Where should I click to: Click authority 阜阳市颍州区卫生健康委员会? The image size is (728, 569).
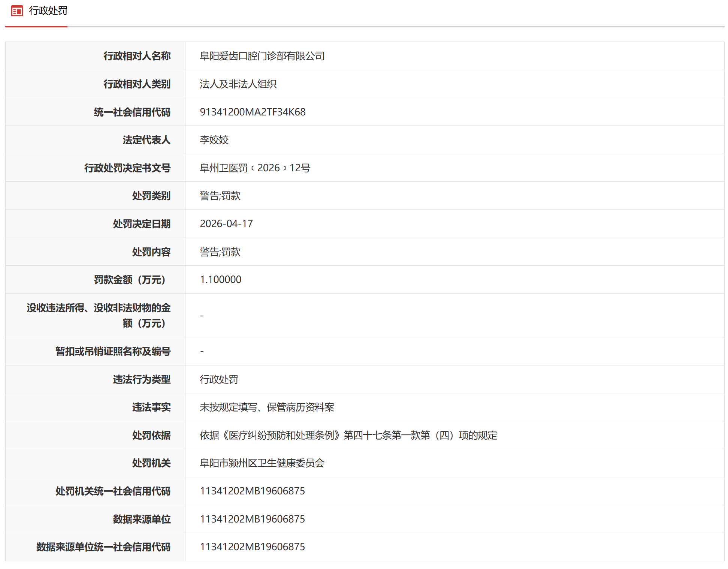pos(262,463)
